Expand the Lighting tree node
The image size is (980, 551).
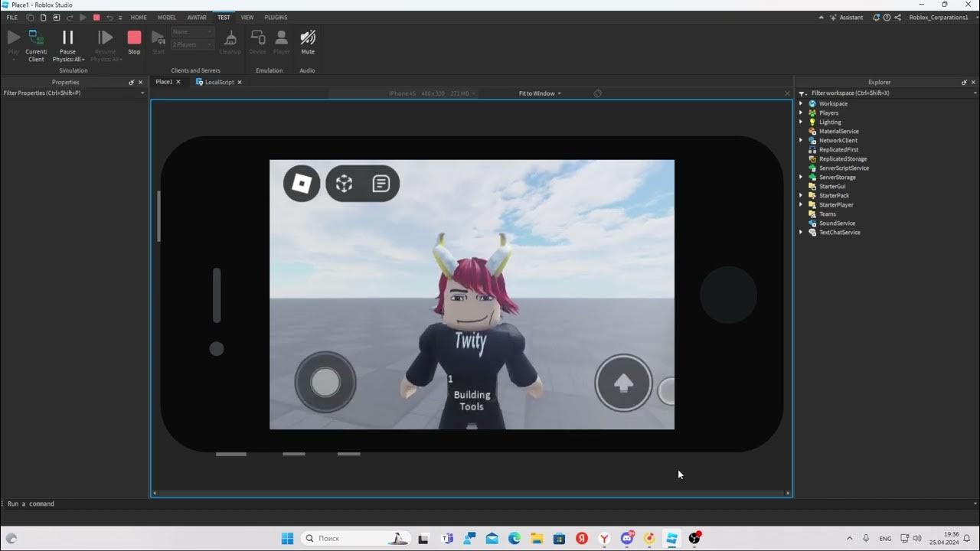801,122
